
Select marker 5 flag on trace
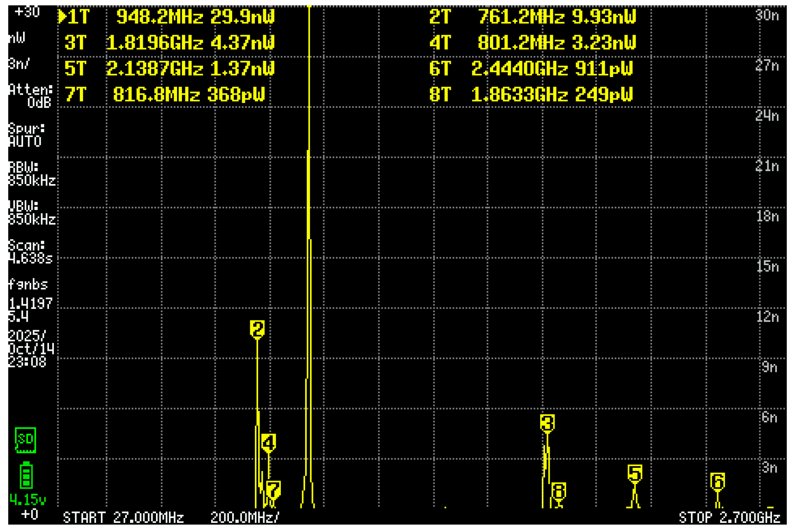pyautogui.click(x=634, y=473)
